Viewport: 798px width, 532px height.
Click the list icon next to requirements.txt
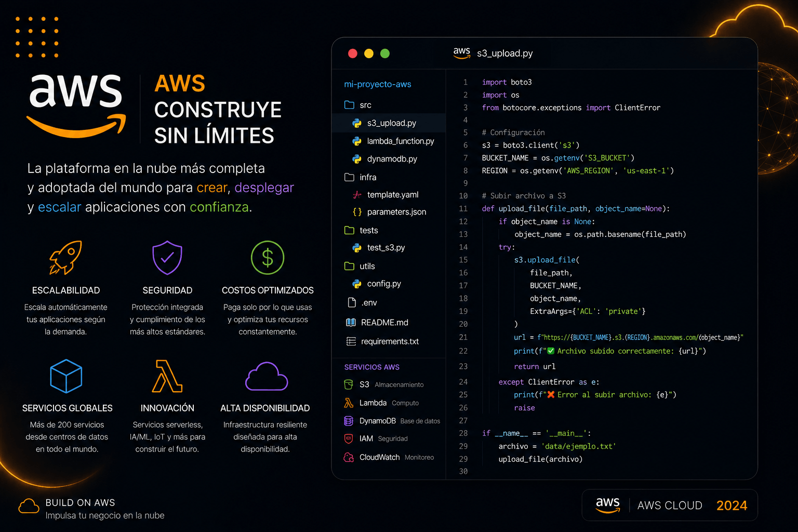(x=351, y=341)
